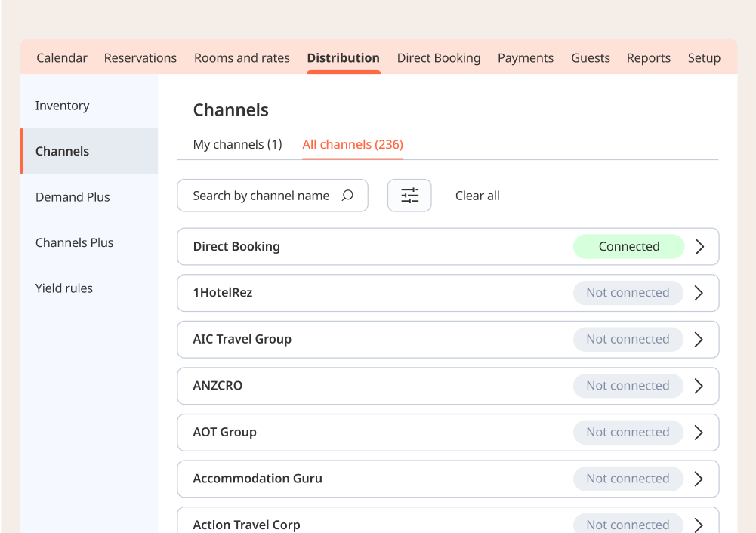Viewport: 756px width, 533px height.
Task: Focus the Search by channel name field
Action: click(261, 196)
